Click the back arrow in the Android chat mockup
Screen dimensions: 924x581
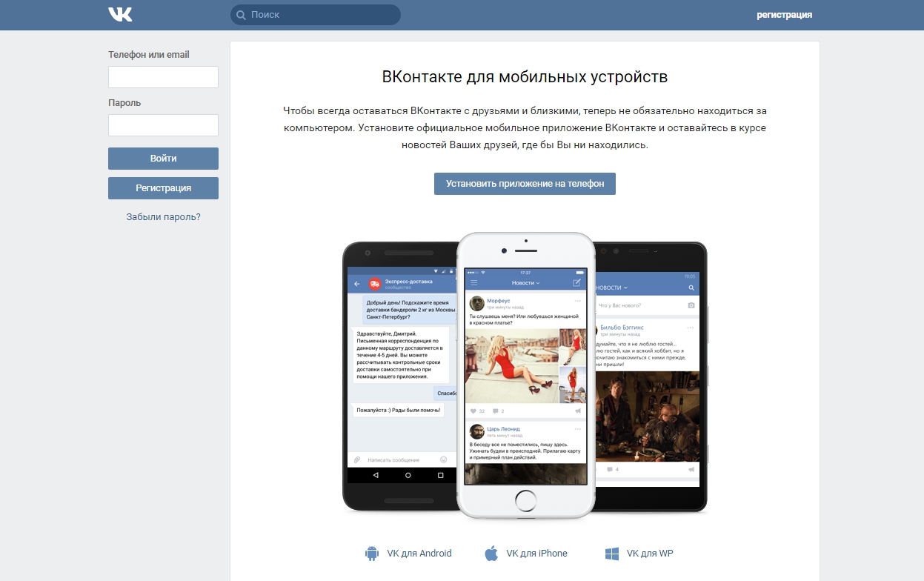click(x=356, y=284)
